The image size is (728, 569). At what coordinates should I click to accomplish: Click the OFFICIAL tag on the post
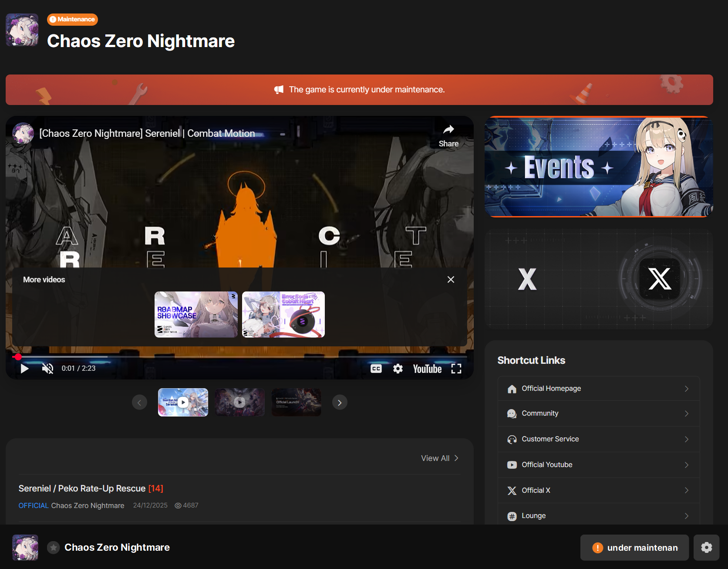[x=34, y=505]
